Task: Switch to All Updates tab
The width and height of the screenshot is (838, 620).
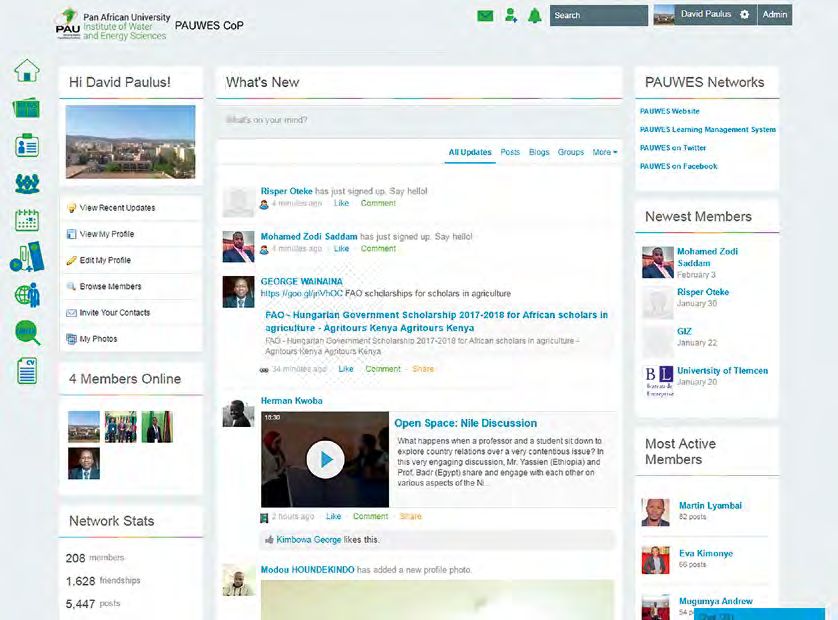Action: coord(470,152)
